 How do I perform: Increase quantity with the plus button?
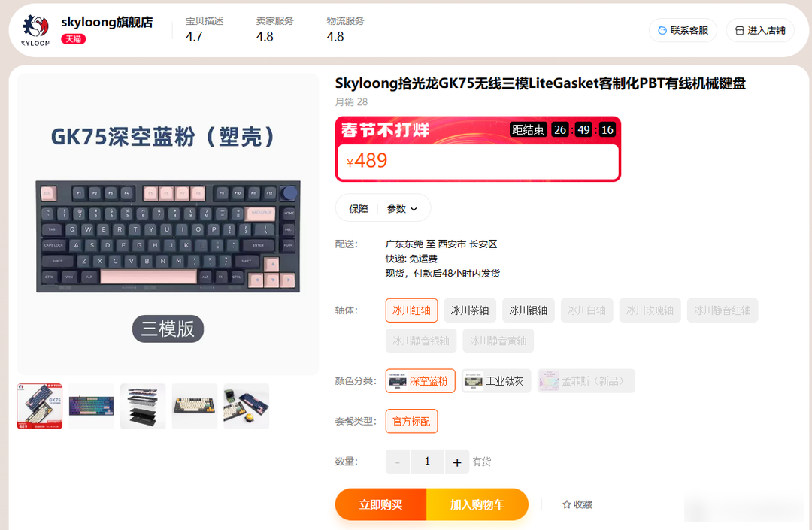(457, 462)
